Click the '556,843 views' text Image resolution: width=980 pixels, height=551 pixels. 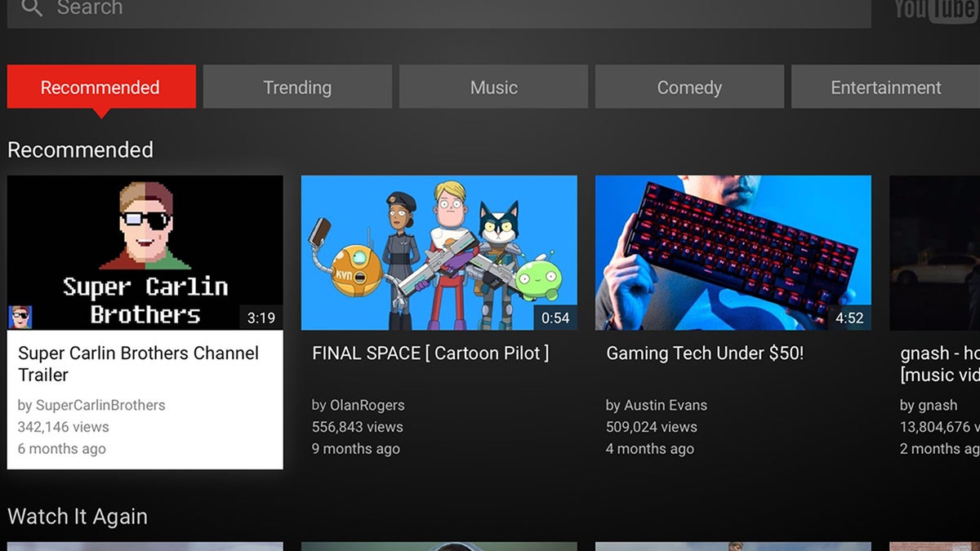tap(358, 427)
